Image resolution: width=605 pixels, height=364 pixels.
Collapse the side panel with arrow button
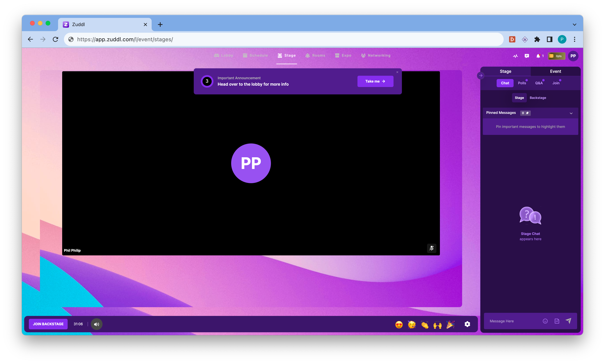(x=481, y=76)
